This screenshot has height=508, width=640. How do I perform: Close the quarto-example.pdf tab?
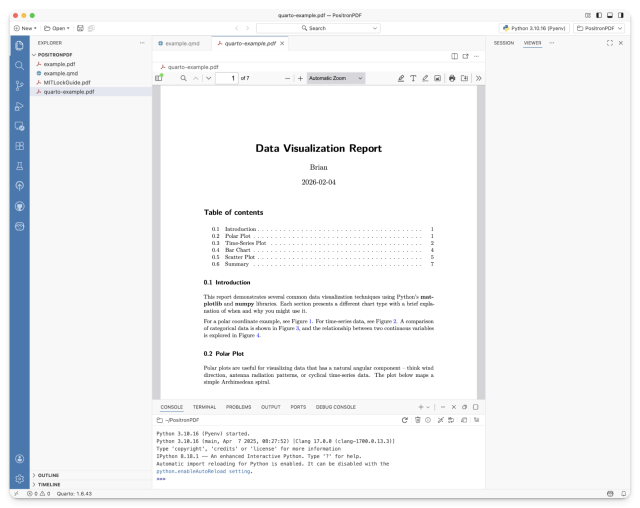282,43
